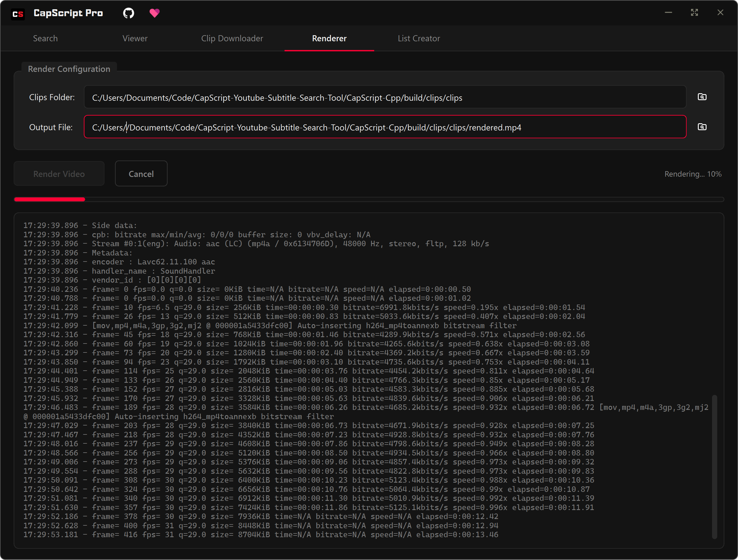Select the Renderer tab
The width and height of the screenshot is (738, 560).
pyautogui.click(x=329, y=38)
